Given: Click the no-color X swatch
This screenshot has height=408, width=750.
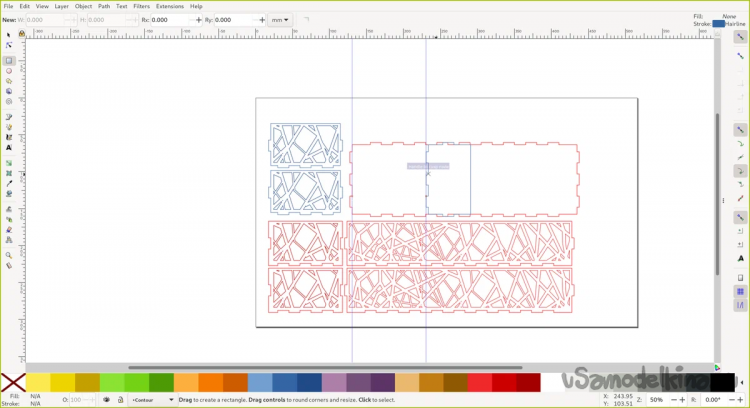Looking at the screenshot, I should [12, 382].
